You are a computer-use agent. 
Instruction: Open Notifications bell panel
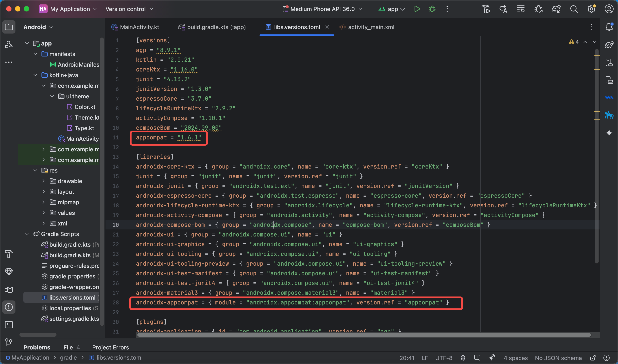pyautogui.click(x=609, y=27)
